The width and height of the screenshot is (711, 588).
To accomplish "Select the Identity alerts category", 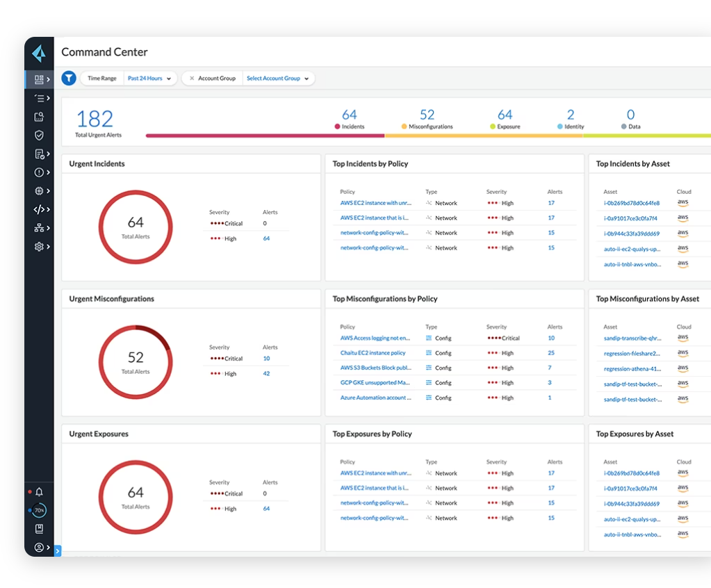I will tap(571, 119).
